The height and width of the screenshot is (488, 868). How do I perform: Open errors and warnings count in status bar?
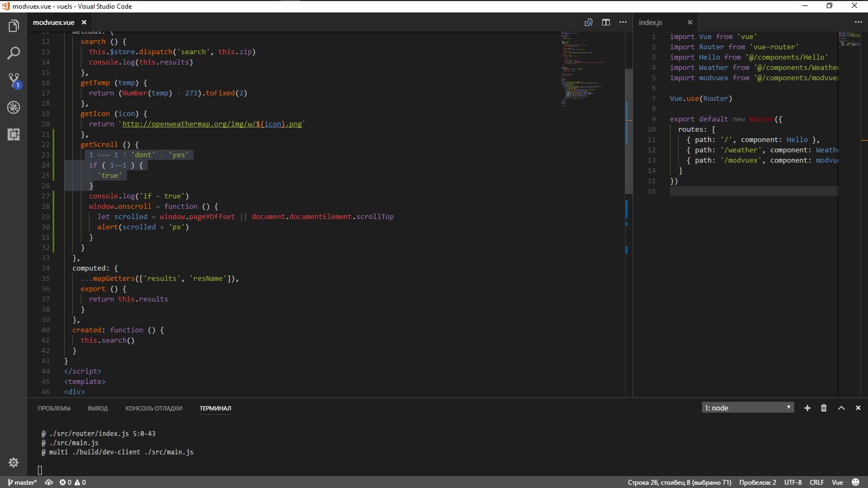pyautogui.click(x=73, y=482)
